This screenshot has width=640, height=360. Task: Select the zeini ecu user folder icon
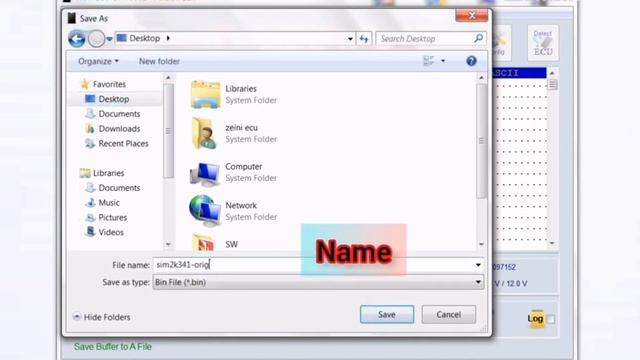(204, 133)
